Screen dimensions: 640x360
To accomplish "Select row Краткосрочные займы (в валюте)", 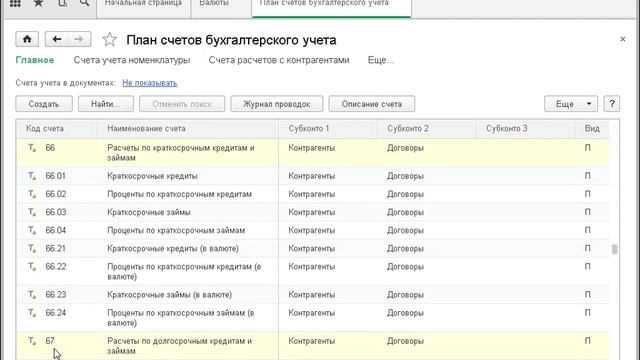I will [x=313, y=294].
